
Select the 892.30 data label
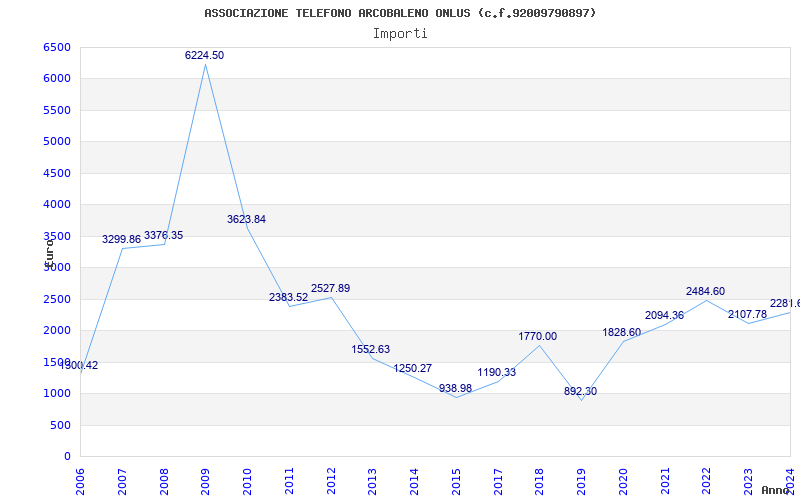coord(581,391)
